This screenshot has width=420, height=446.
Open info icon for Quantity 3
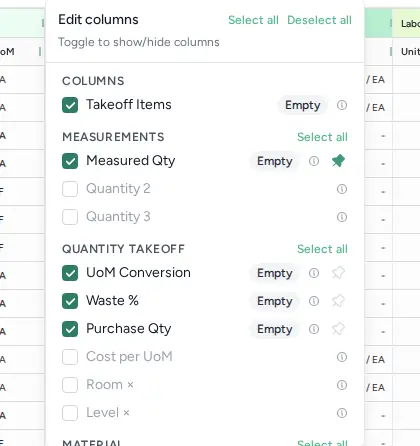[342, 217]
